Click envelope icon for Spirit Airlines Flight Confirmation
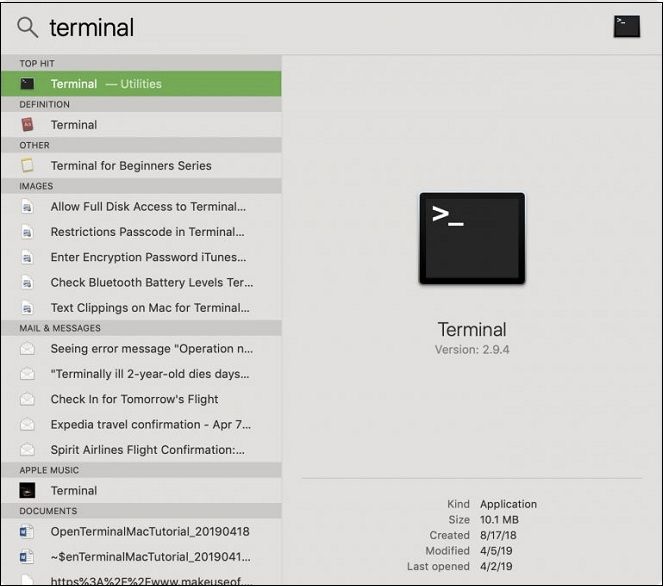Screen dimensions: 665x587 click(x=27, y=449)
